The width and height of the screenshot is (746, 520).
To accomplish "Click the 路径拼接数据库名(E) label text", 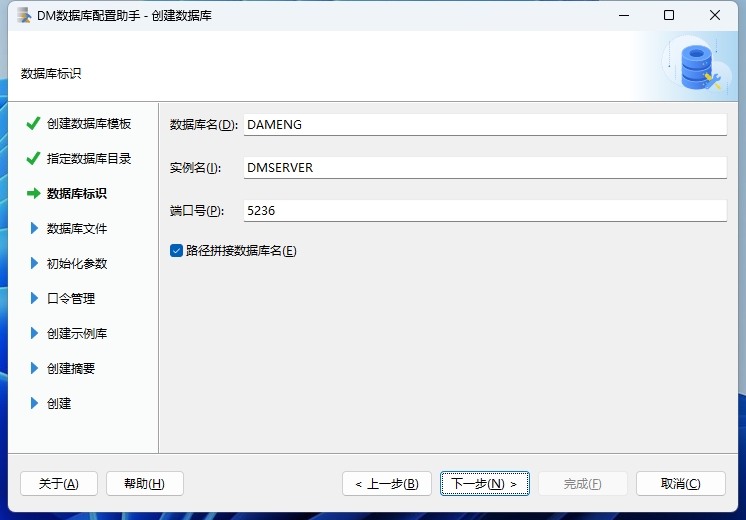I will (241, 251).
